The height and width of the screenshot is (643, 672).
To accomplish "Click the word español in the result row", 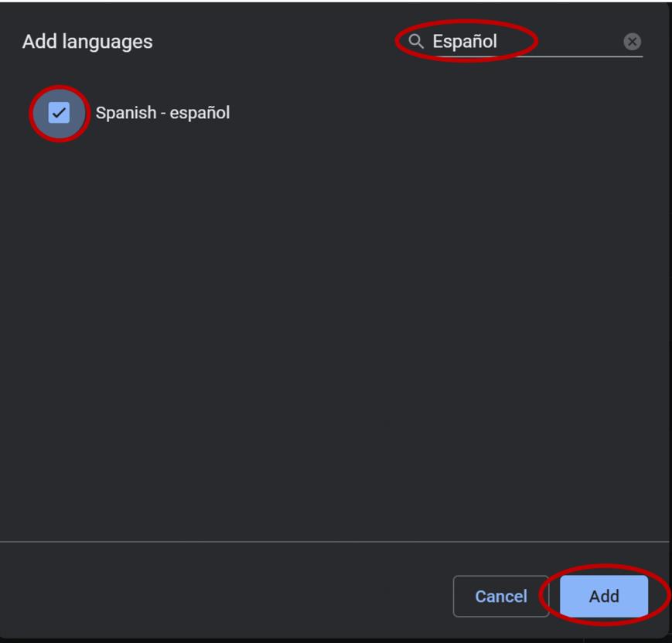I will click(x=200, y=114).
